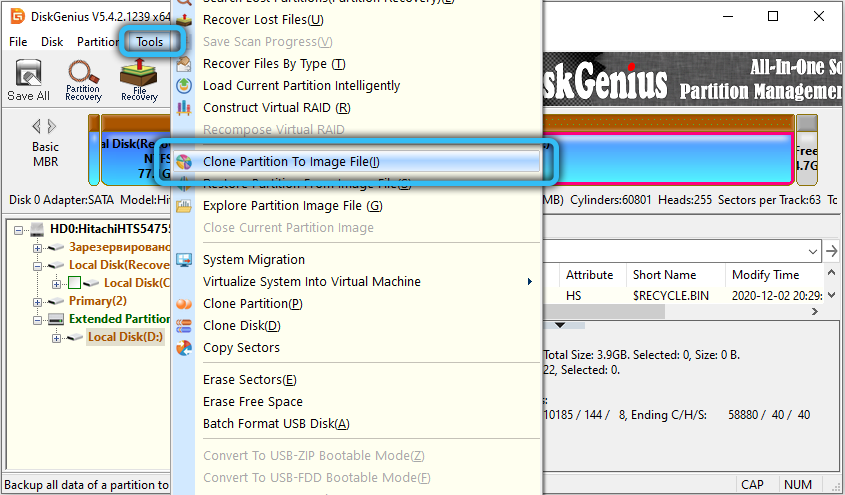Image resolution: width=845 pixels, height=495 pixels.
Task: Select Erase Free Space menu entry
Action: [252, 402]
